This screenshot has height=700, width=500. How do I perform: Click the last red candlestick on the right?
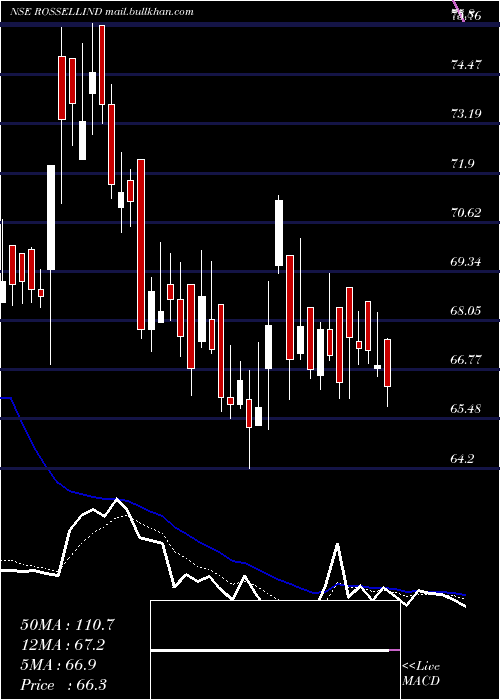point(388,363)
